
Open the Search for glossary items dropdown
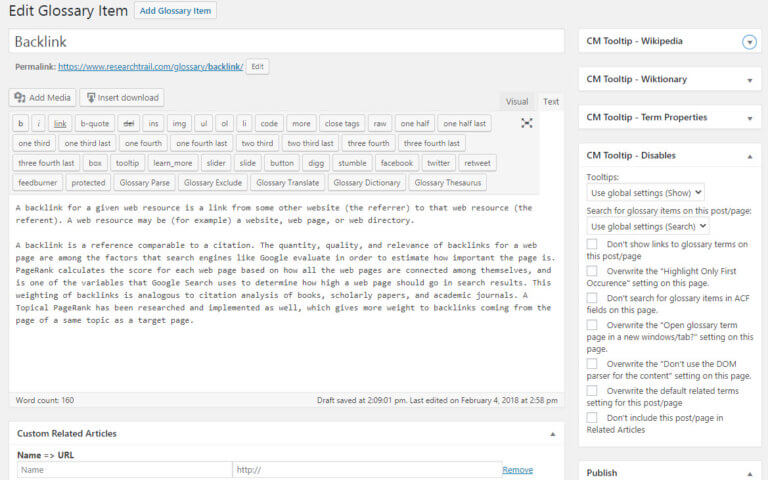tap(647, 226)
